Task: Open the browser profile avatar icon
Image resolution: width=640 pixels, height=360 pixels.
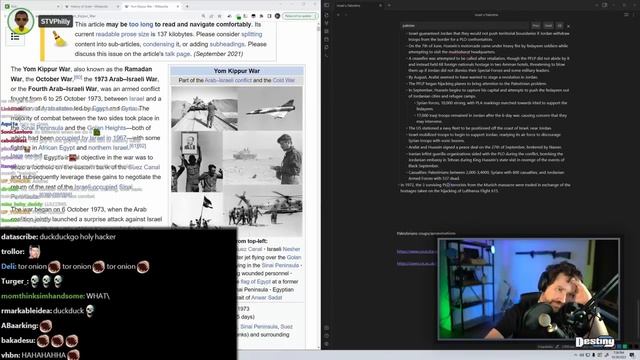Action: 278,16
